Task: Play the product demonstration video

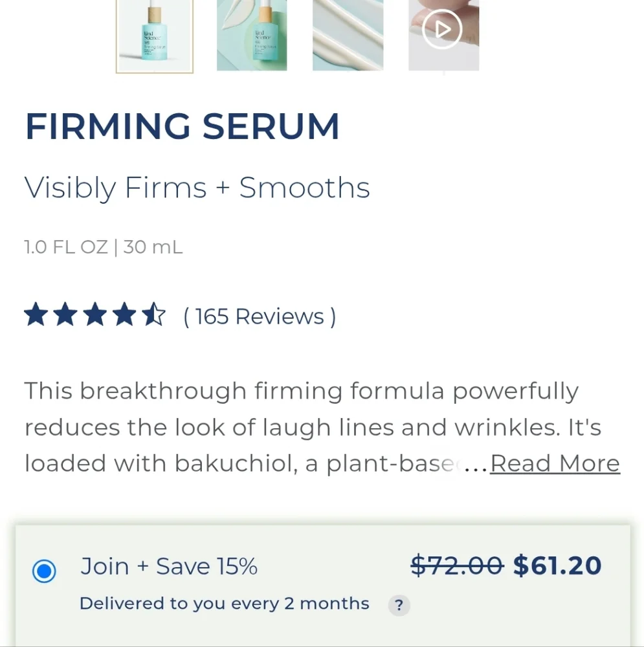Action: pyautogui.click(x=443, y=29)
